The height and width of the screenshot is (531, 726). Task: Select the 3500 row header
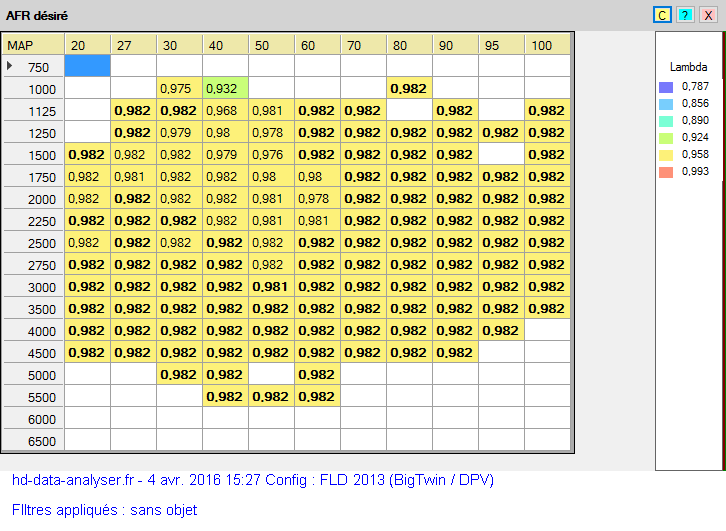33,308
